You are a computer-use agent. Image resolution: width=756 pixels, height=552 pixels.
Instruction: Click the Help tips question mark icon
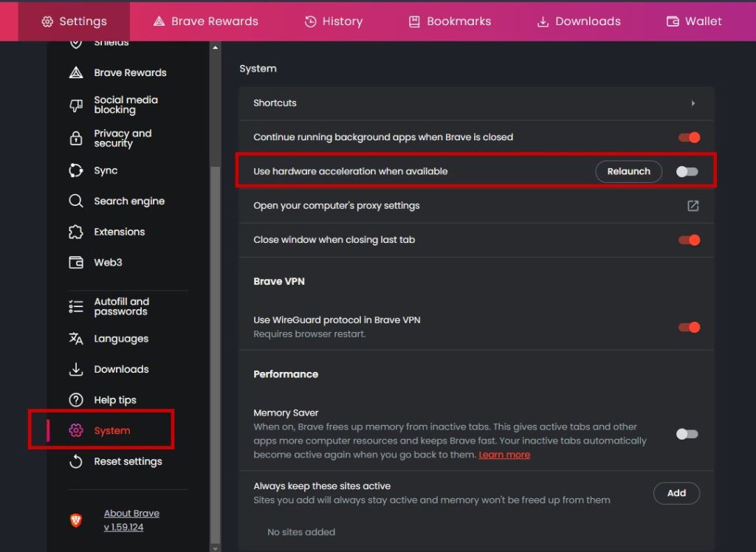[76, 400]
